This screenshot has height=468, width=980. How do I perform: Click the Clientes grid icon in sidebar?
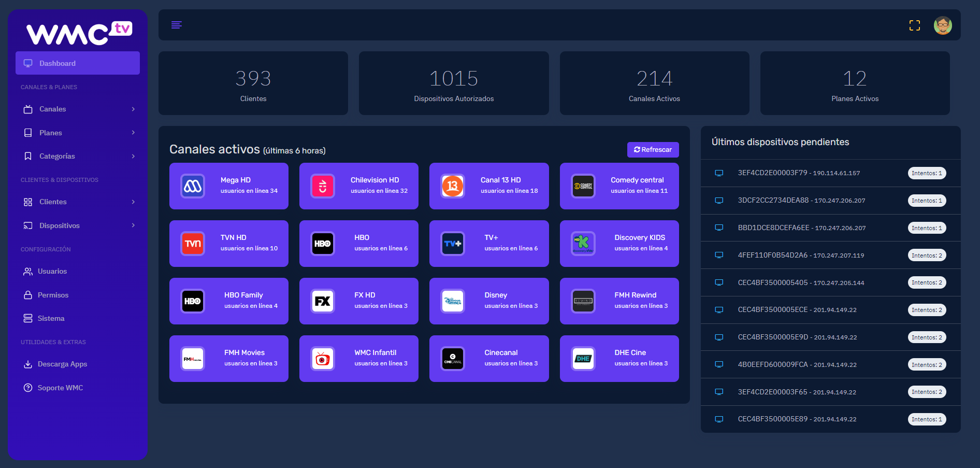coord(28,202)
